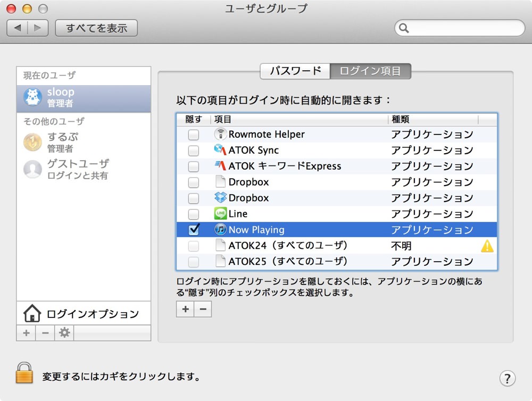Click the ゲストユーザ silhouette avatar
Image resolution: width=532 pixels, height=401 pixels.
point(32,169)
